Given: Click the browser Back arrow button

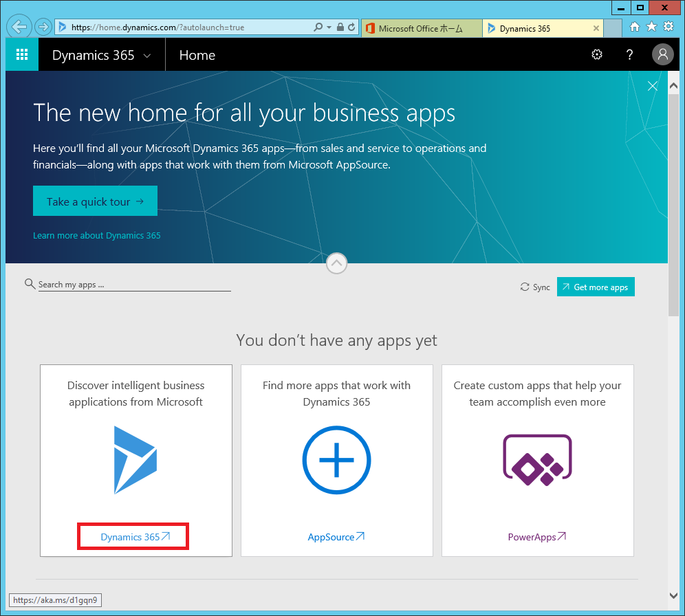Looking at the screenshot, I should [19, 27].
